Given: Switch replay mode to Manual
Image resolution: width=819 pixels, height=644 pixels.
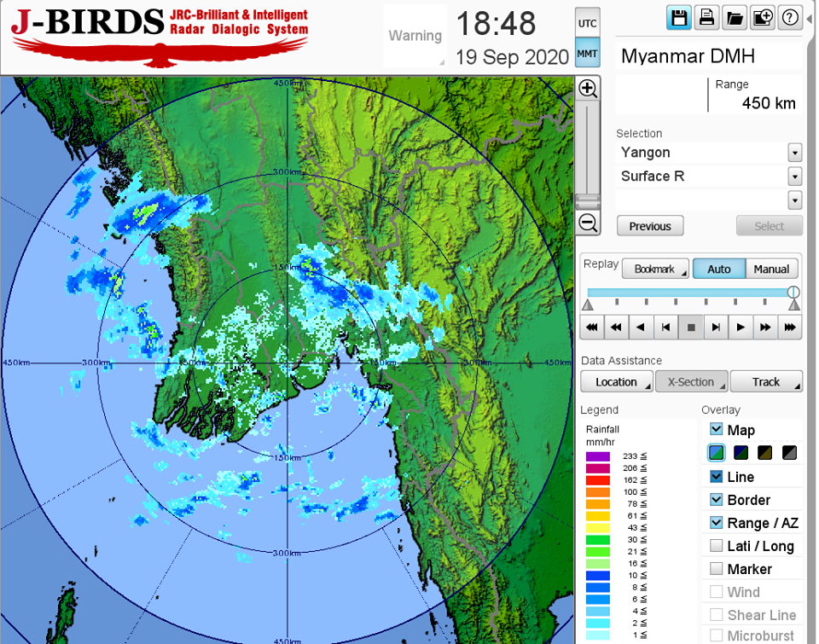Looking at the screenshot, I should pyautogui.click(x=772, y=269).
